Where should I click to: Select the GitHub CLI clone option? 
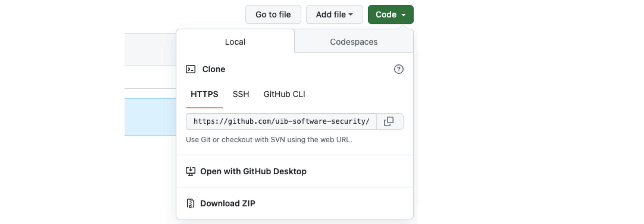click(x=284, y=94)
